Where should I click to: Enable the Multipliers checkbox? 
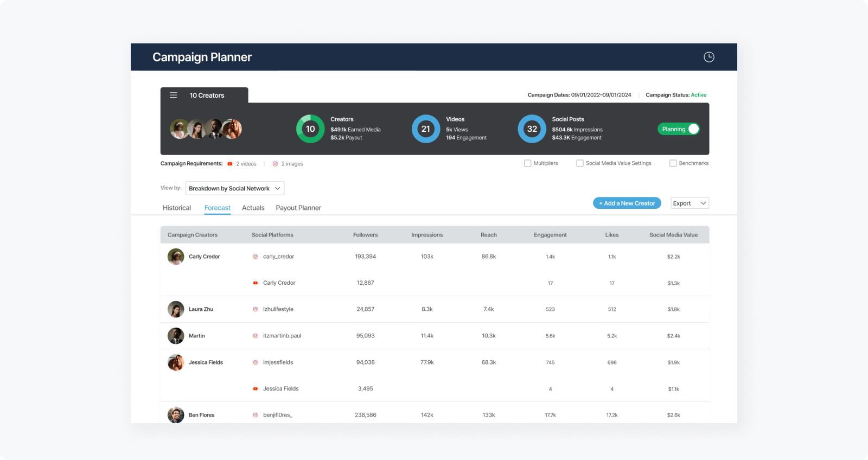[x=528, y=163]
